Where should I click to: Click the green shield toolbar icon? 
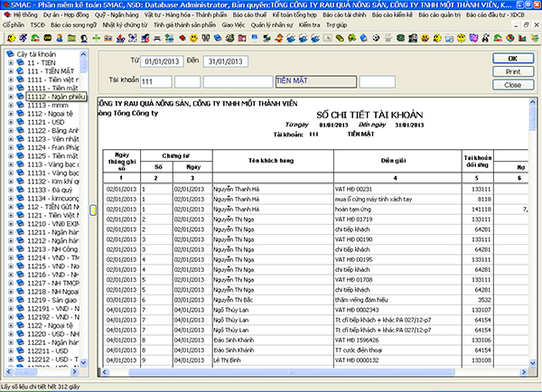[x=535, y=38]
